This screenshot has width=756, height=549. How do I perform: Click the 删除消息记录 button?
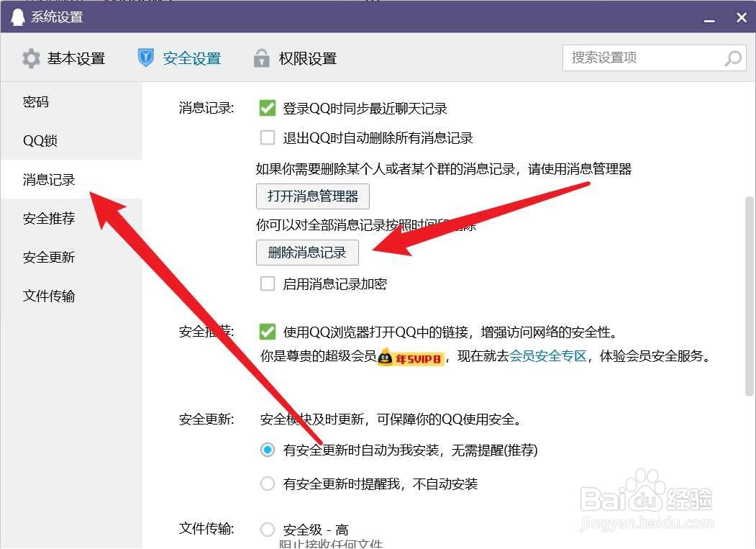tap(307, 253)
